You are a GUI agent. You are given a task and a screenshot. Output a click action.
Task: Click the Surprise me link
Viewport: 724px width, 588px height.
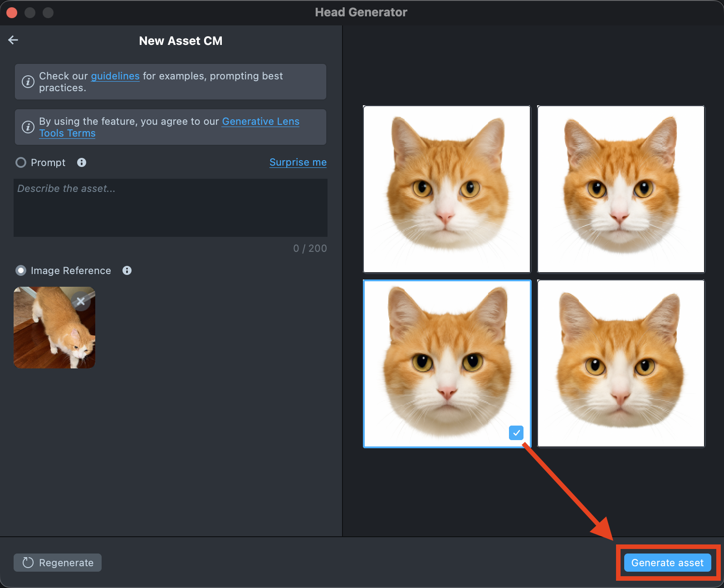[298, 162]
